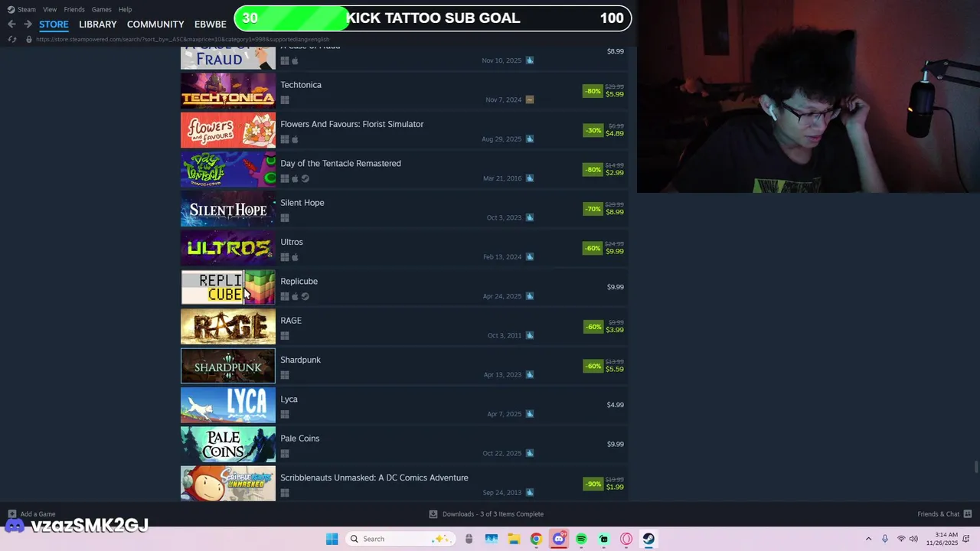Open the Shardpunk game thumbnail

coord(227,366)
